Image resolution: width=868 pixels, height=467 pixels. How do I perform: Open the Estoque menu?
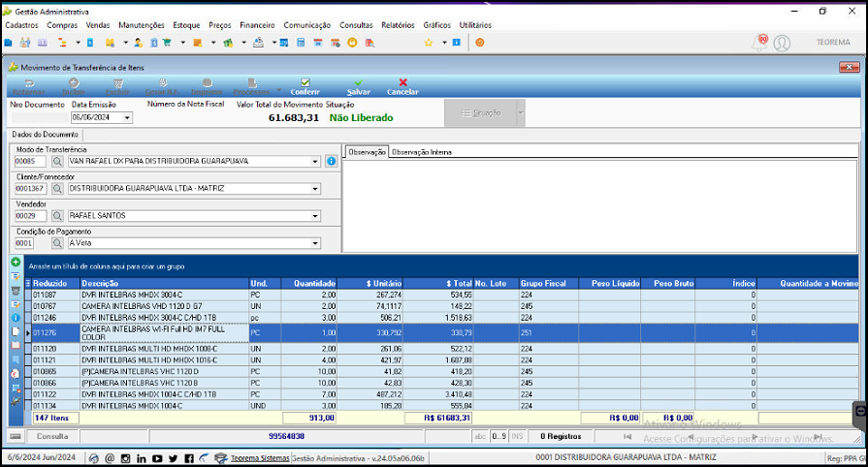click(186, 25)
